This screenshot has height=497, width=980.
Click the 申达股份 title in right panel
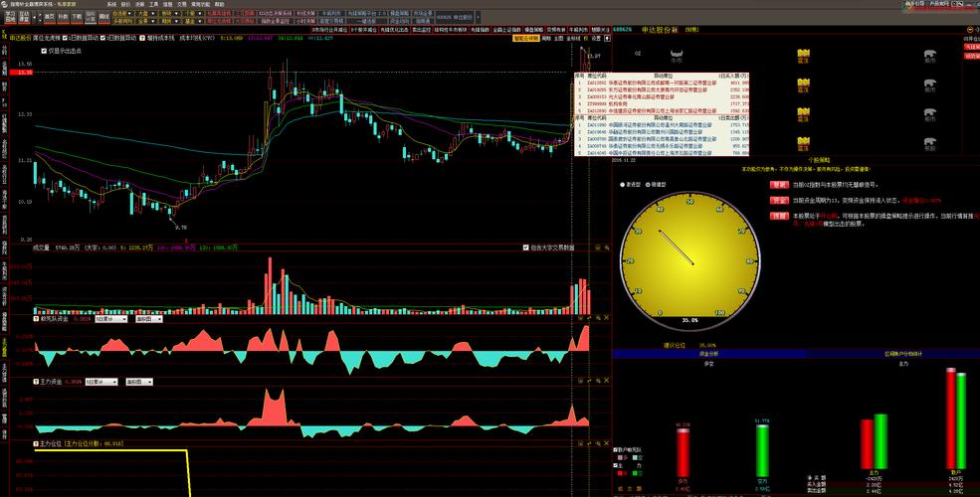point(659,30)
